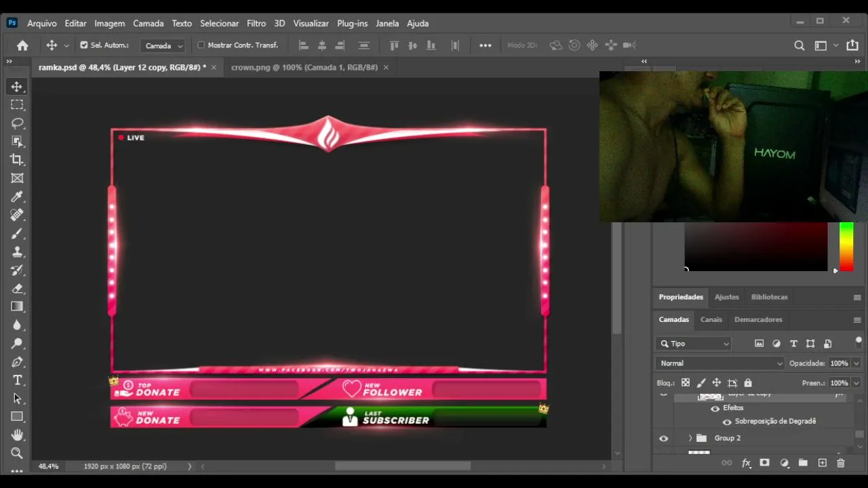Viewport: 868px width, 488px height.
Task: Open the Camadas panel menu
Action: click(x=857, y=320)
